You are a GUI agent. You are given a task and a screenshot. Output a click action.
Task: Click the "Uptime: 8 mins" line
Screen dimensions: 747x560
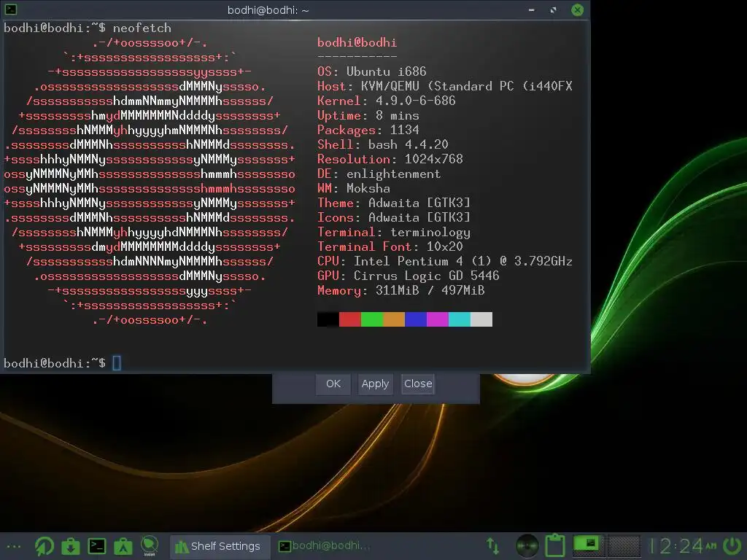pos(368,115)
